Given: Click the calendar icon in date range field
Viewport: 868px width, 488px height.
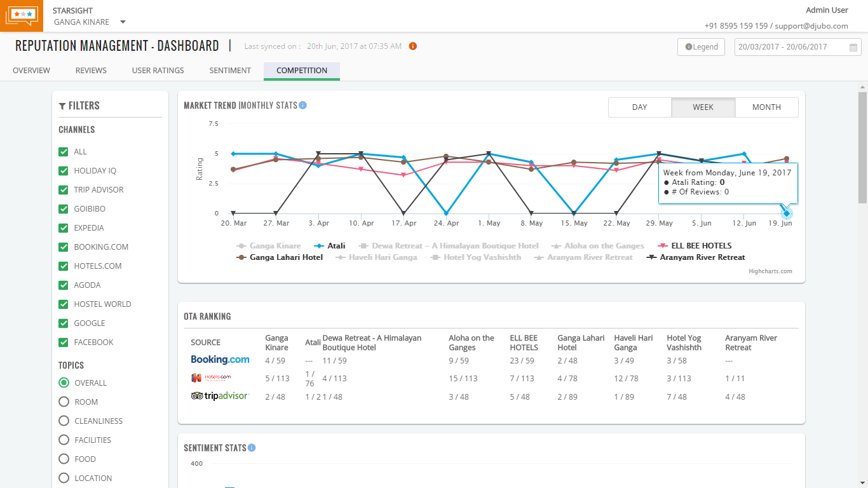Looking at the screenshot, I should click(854, 47).
